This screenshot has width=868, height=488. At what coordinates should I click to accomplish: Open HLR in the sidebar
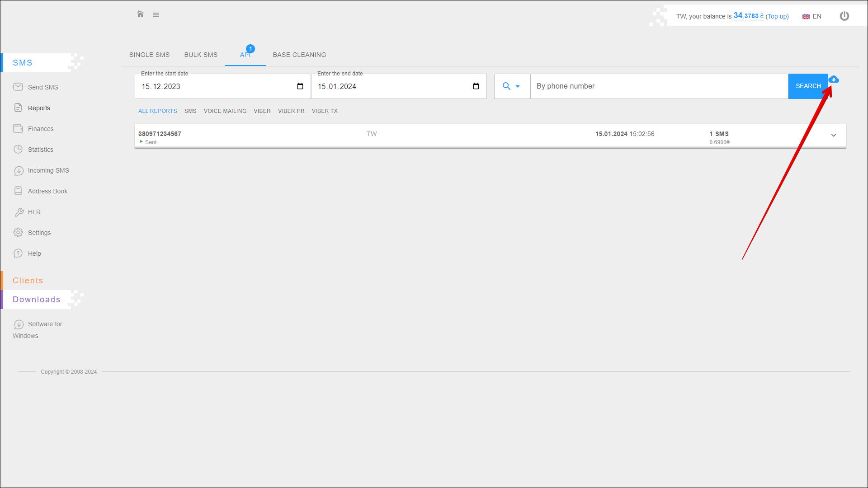pyautogui.click(x=34, y=212)
